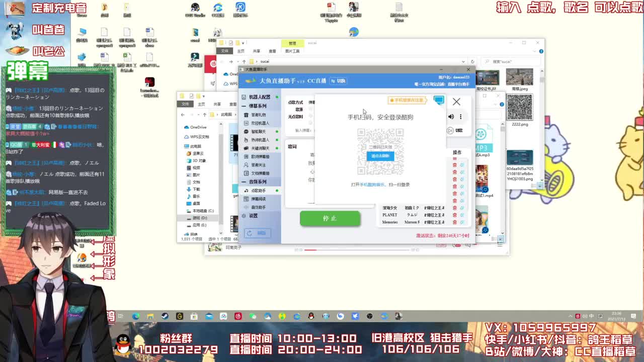
Task: Open 欢迎机器人 welcome bot page
Action: [260, 123]
